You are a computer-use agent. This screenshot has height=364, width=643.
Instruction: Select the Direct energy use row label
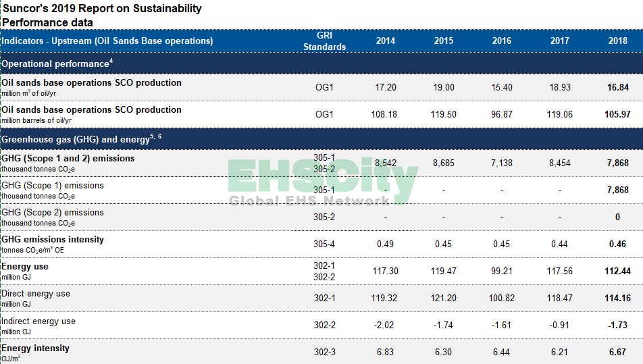[36, 294]
